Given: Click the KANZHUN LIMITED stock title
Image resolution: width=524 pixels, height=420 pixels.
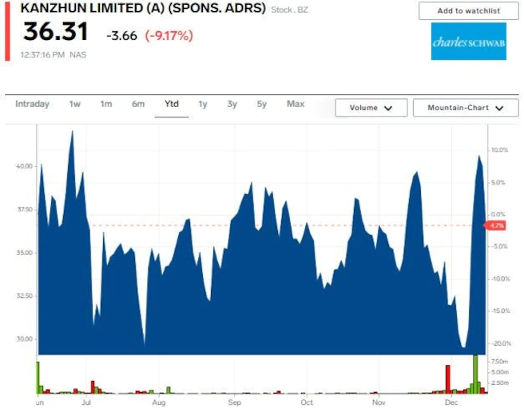Looking at the screenshot, I should pos(143,8).
